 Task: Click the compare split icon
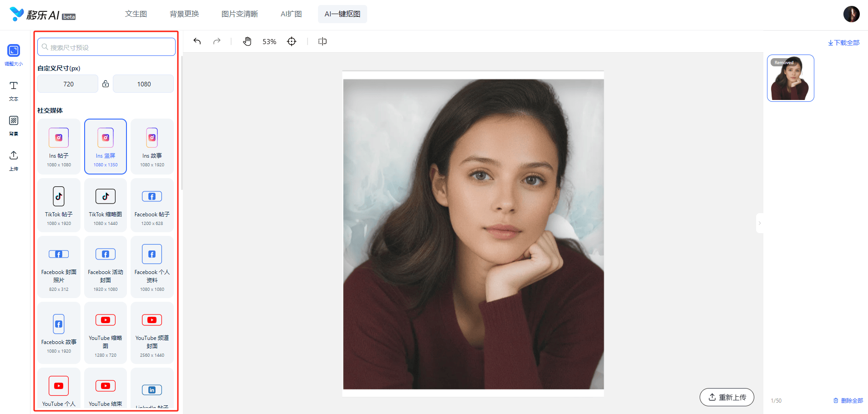pos(323,41)
